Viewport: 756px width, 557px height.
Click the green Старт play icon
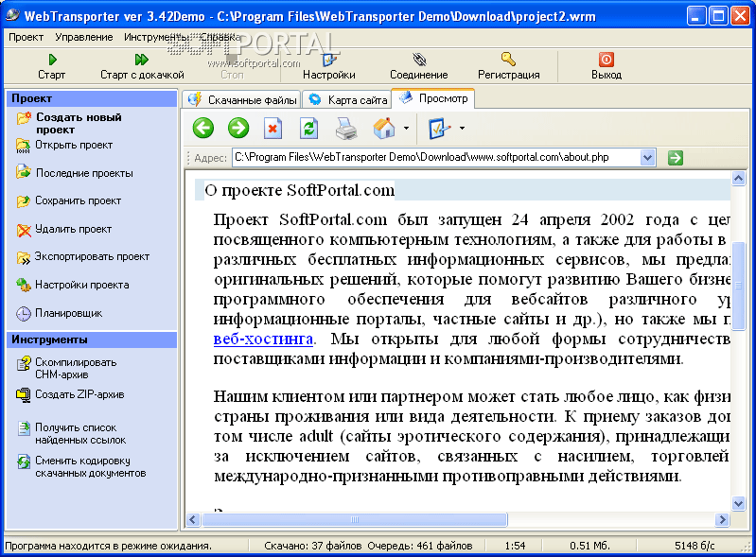(53, 60)
